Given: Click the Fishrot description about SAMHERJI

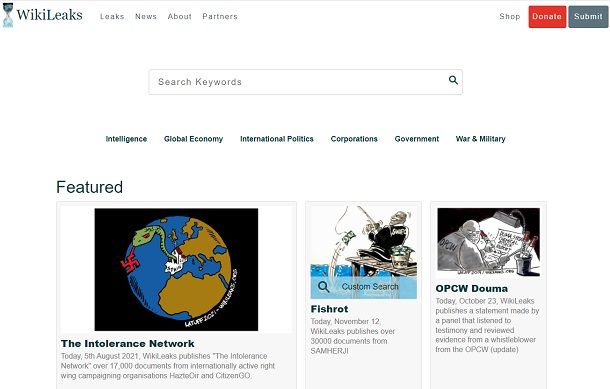Looking at the screenshot, I should [x=352, y=336].
